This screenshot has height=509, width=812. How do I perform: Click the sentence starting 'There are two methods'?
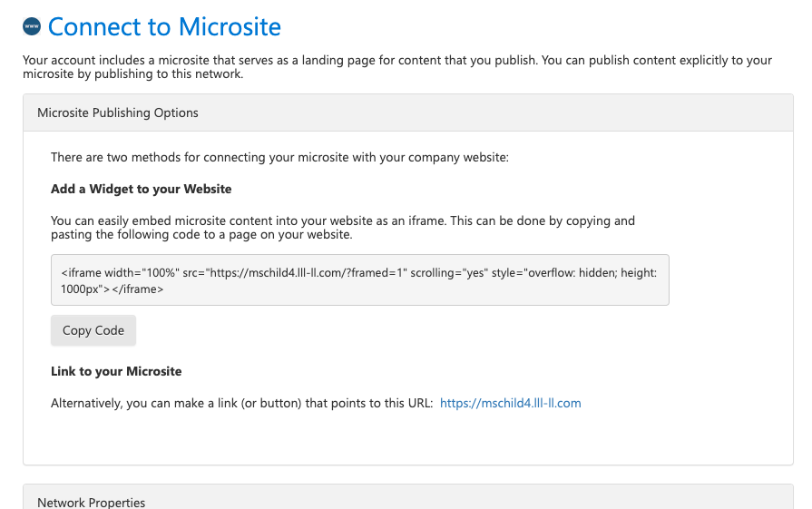[279, 157]
